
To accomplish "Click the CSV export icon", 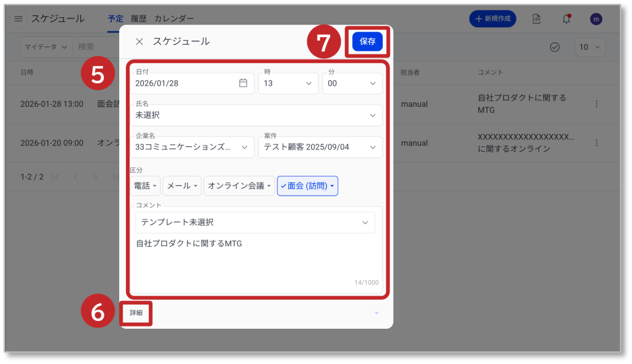I will (536, 19).
